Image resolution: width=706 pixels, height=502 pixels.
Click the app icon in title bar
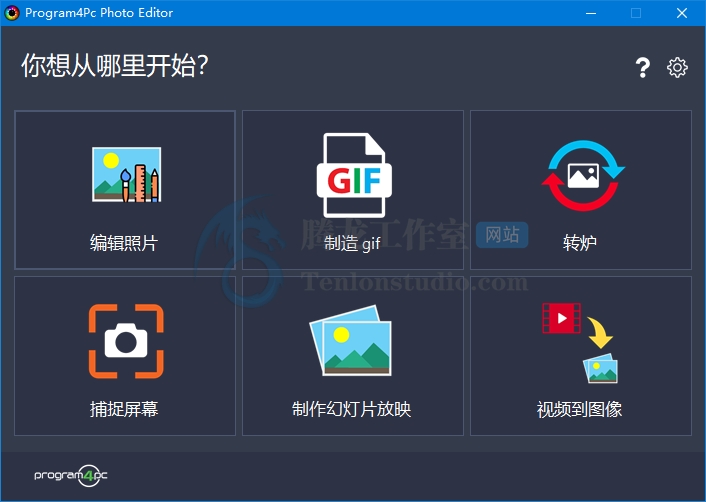pos(12,13)
